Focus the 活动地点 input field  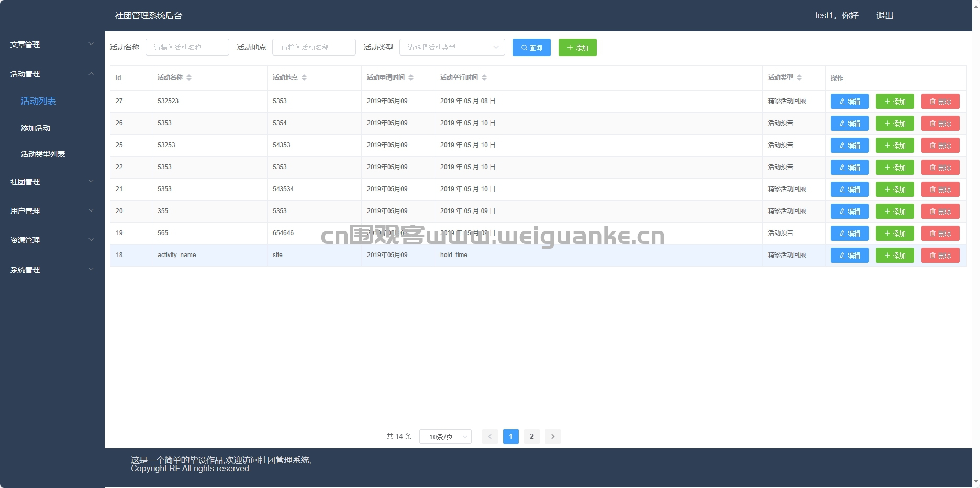click(x=314, y=47)
